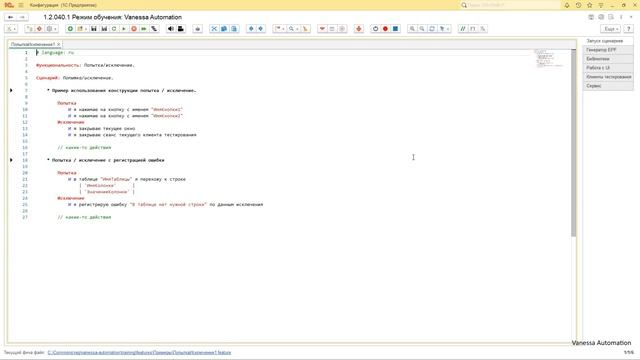Click the 'Функциональность' line in editor
Viewport: 640px width, 360px height.
point(85,65)
